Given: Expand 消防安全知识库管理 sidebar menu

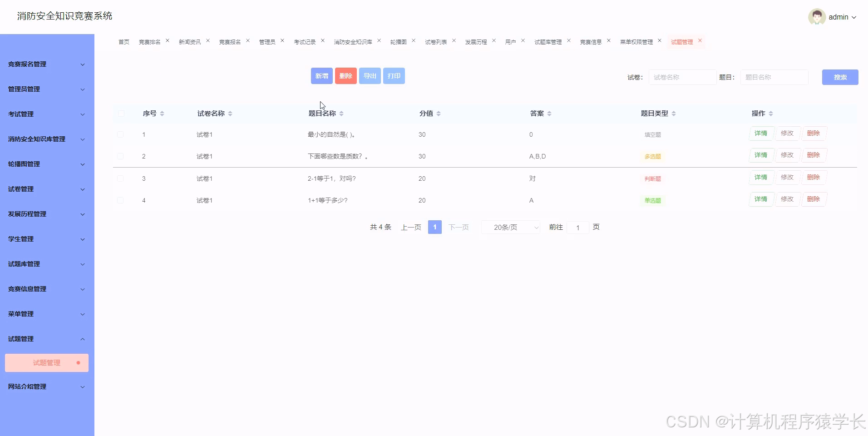Looking at the screenshot, I should pos(47,139).
